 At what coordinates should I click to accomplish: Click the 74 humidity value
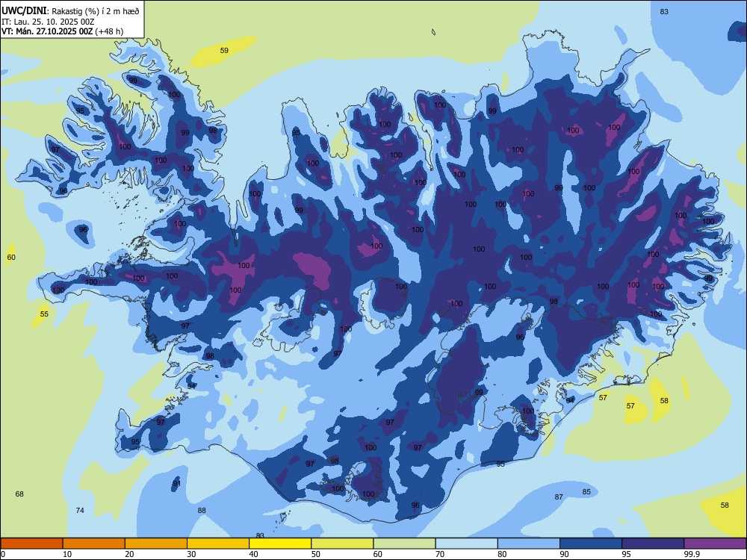(x=80, y=510)
